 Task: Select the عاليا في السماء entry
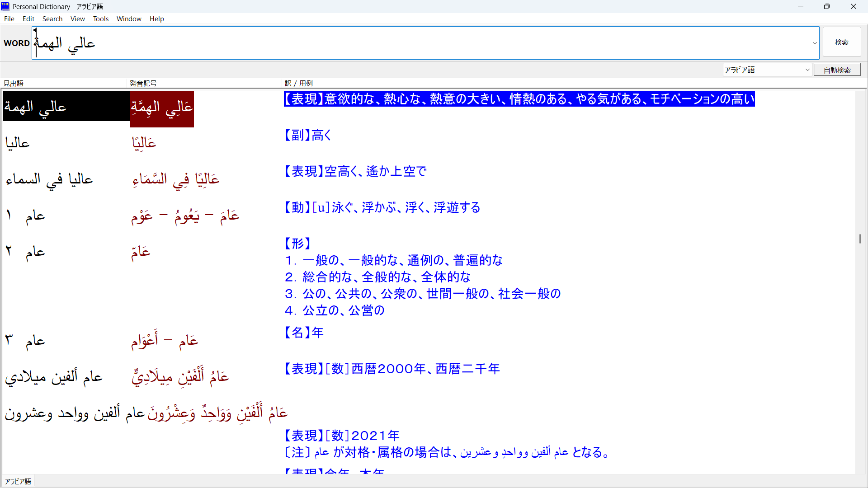coord(49,180)
